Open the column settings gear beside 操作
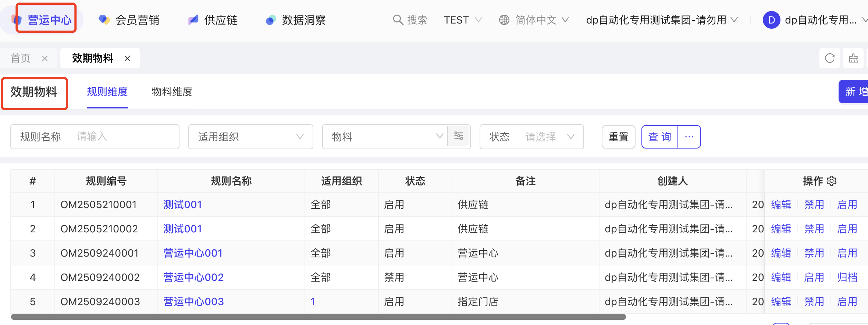The width and height of the screenshot is (868, 325). click(832, 181)
